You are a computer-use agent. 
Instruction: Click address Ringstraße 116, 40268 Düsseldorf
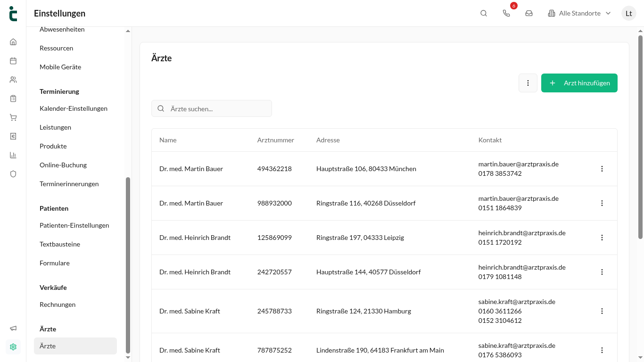[x=366, y=203]
